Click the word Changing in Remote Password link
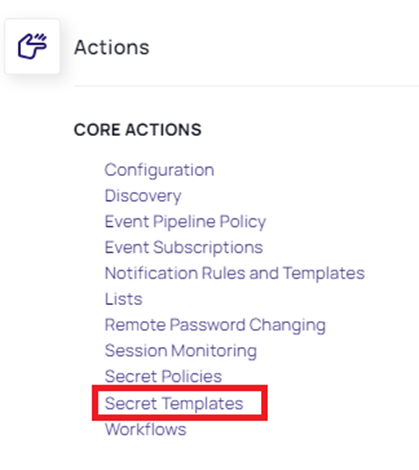 [287, 325]
